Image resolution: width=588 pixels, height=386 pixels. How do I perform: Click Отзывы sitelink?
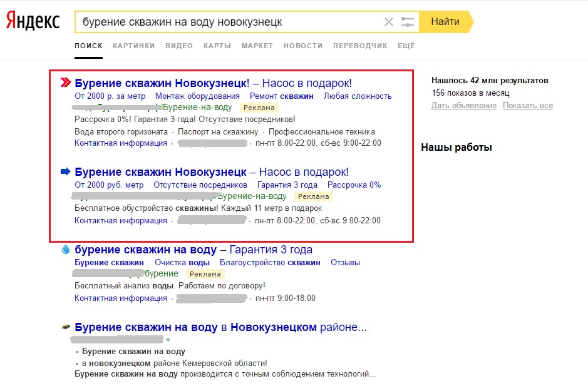(346, 263)
